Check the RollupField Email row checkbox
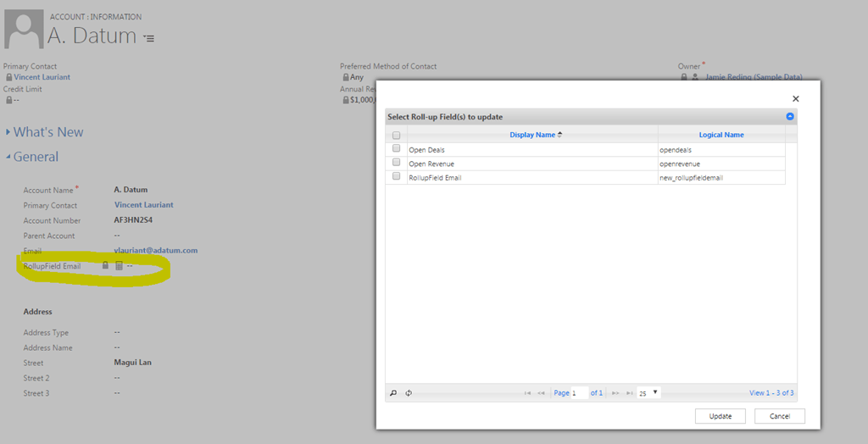 click(396, 176)
